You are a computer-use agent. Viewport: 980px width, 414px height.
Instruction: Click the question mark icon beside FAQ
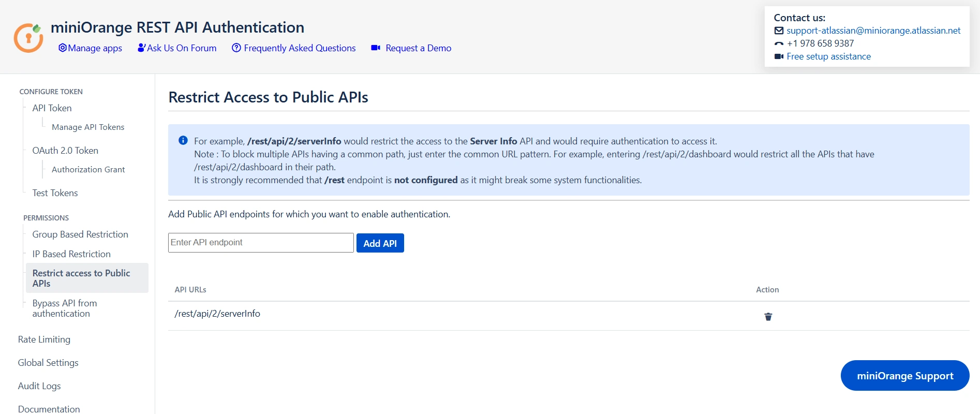point(236,48)
